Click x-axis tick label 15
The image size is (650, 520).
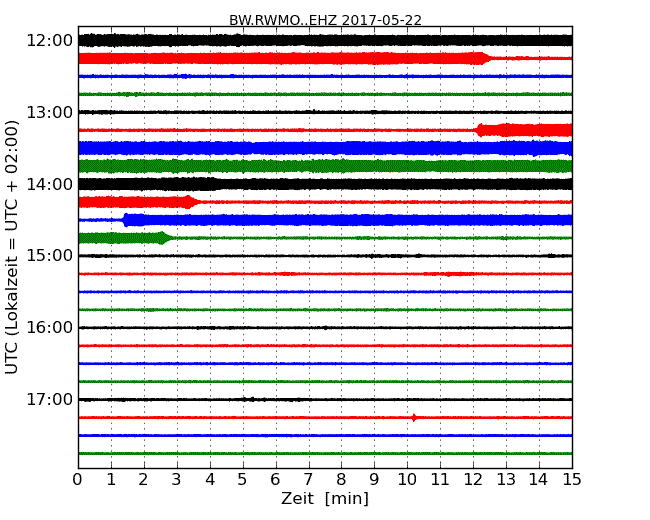click(572, 480)
